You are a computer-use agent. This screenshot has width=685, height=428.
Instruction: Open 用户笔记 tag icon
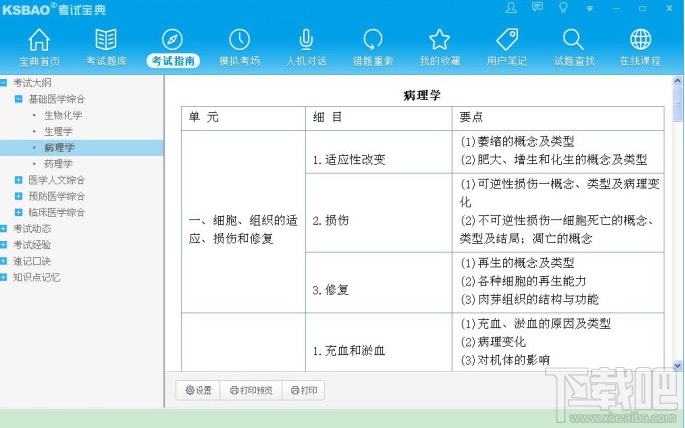click(507, 40)
